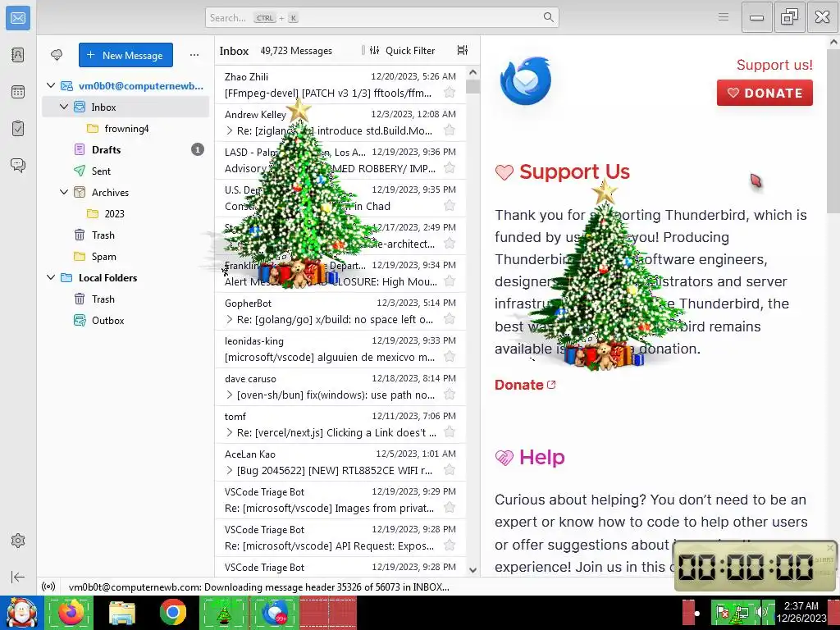Select the frowning4 folder
The height and width of the screenshot is (630, 840).
tap(126, 128)
